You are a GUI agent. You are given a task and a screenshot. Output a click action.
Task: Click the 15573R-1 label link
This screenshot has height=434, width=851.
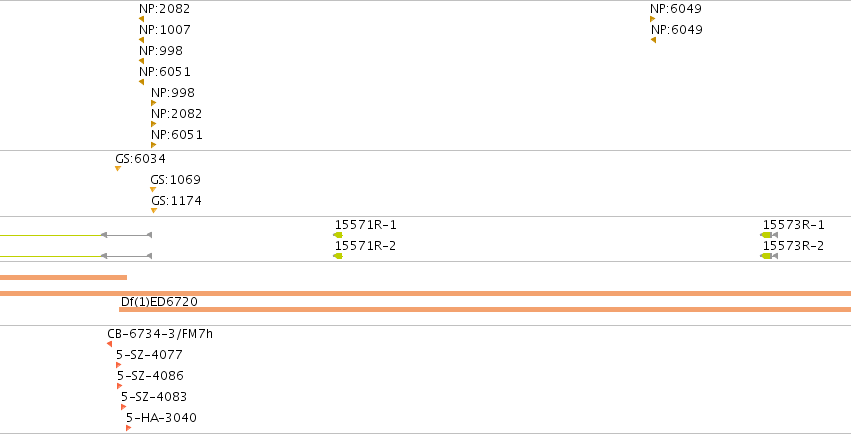(x=793, y=225)
